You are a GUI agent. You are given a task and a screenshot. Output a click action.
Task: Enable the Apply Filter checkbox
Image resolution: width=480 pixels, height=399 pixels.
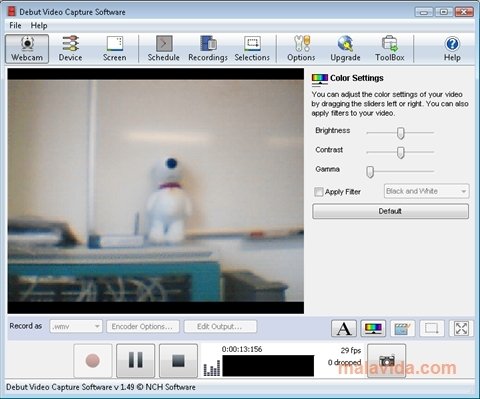coord(319,192)
